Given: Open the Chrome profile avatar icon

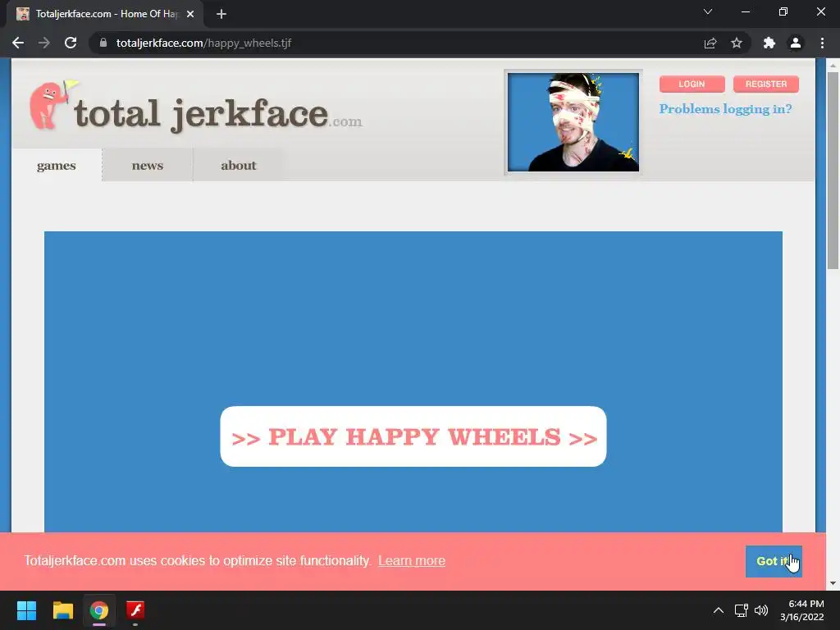Looking at the screenshot, I should pos(796,43).
